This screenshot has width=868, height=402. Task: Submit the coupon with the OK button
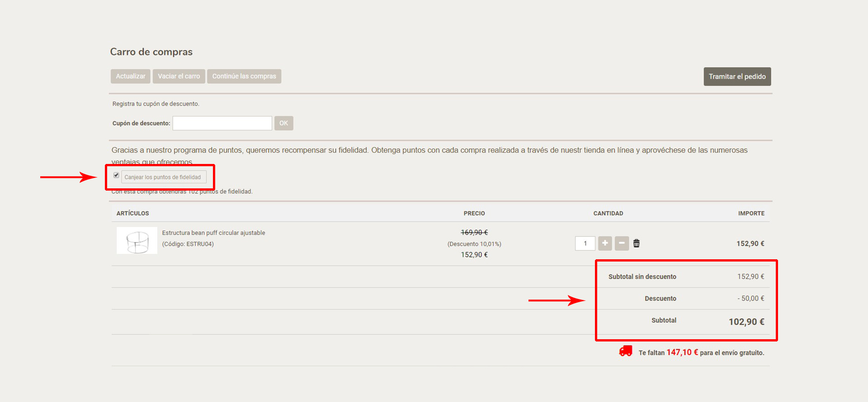[x=283, y=123]
